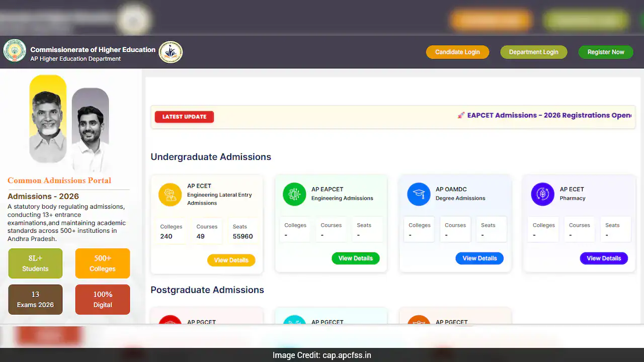View Details for AP ECET Engineering Lateral Entry
The image size is (644, 362).
coord(231,260)
